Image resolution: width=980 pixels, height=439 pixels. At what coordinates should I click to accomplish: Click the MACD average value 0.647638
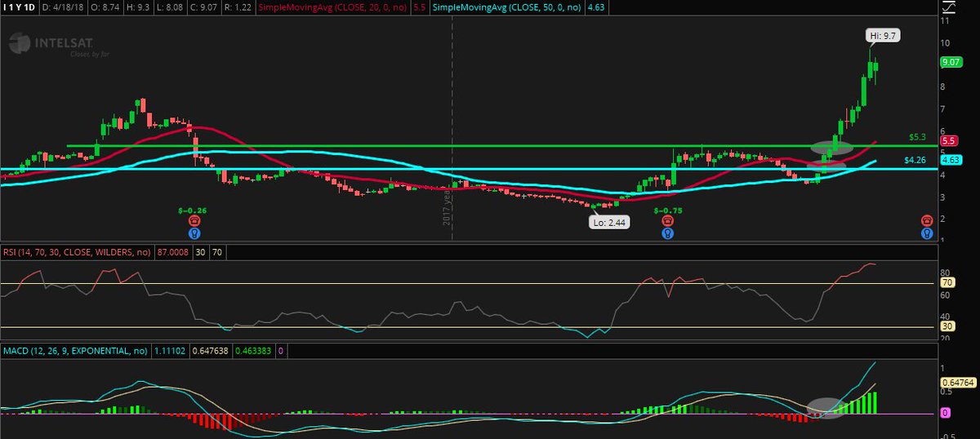click(209, 351)
